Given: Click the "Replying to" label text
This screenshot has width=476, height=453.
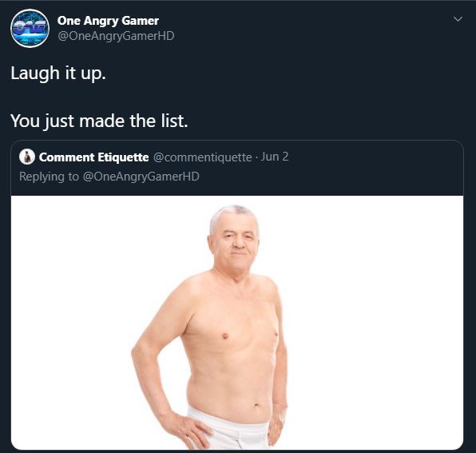Looking at the screenshot, I should (49, 177).
